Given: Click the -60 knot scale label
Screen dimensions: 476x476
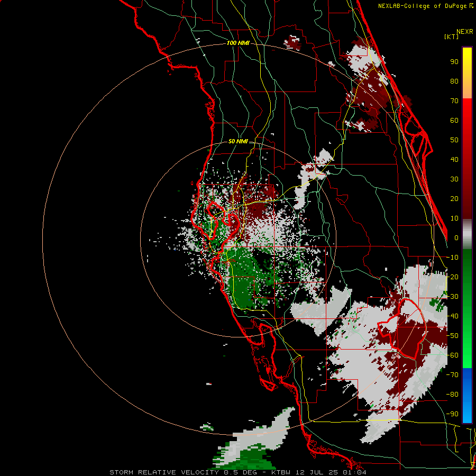Looking at the screenshot, I should pos(452,355).
